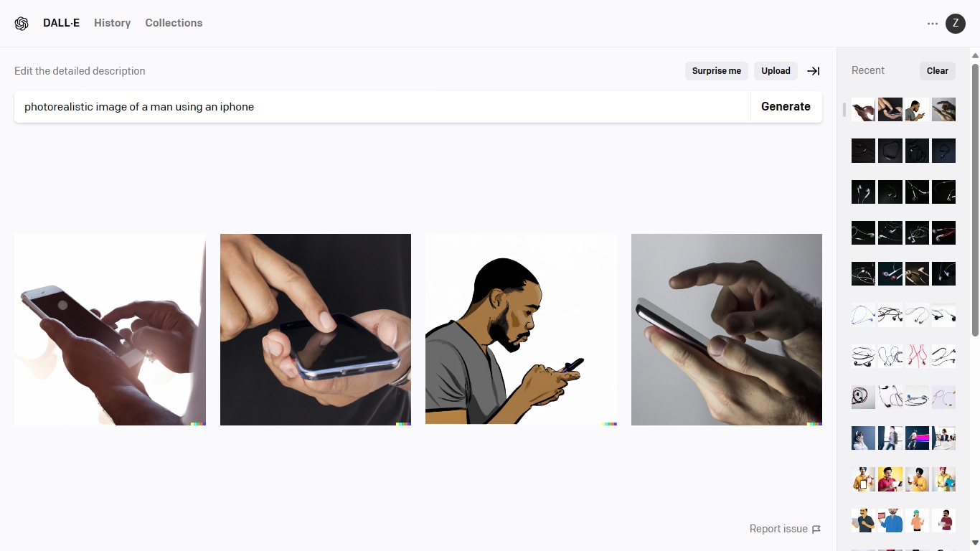Screen dimensions: 980x551
Task: Open the cartoon man with phone image
Action: point(521,329)
